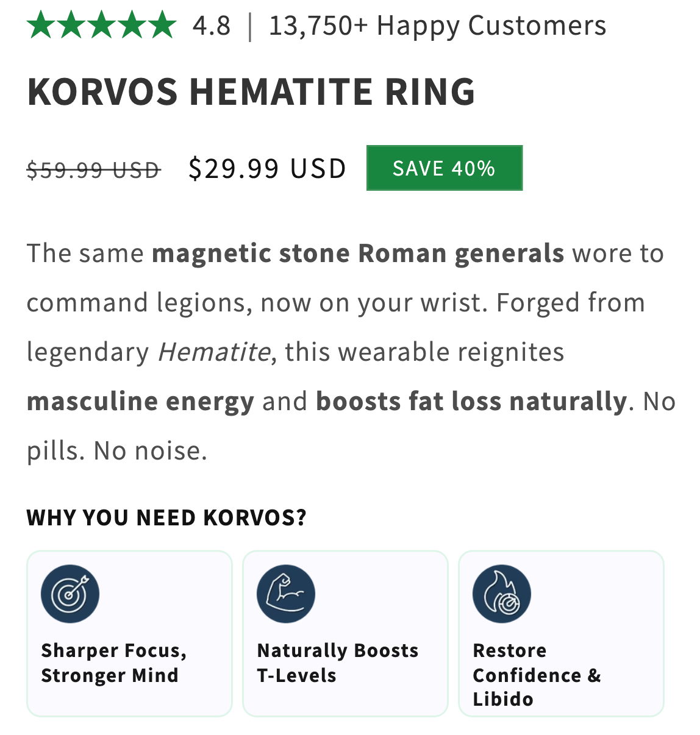700x735 pixels.
Task: Click the green SAVE 40% badge
Action: tap(445, 168)
